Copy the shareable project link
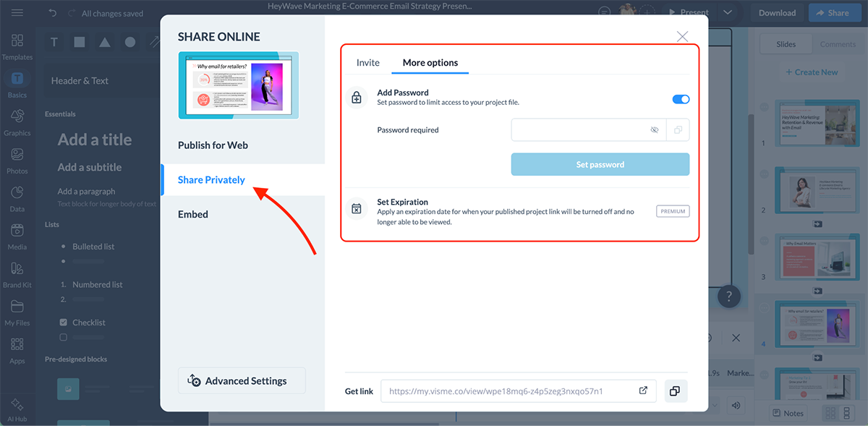This screenshot has height=426, width=868. pyautogui.click(x=676, y=391)
